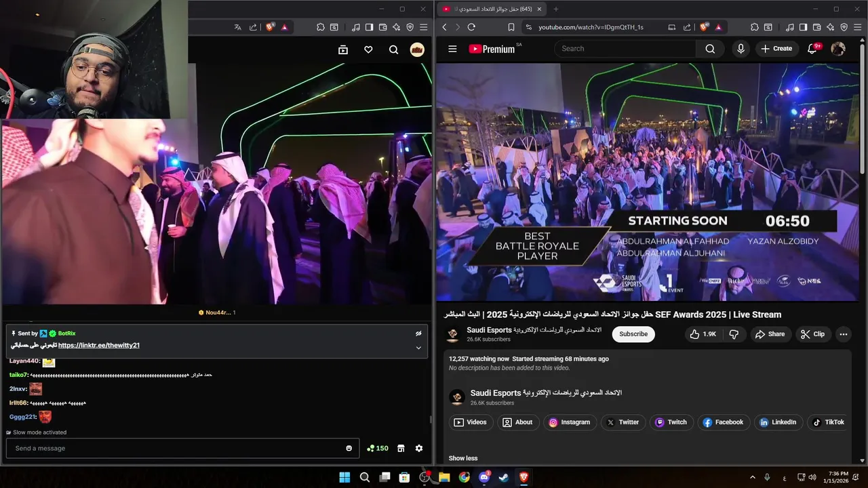The width and height of the screenshot is (868, 488).
Task: Open Discord from the taskbar
Action: coord(484,477)
